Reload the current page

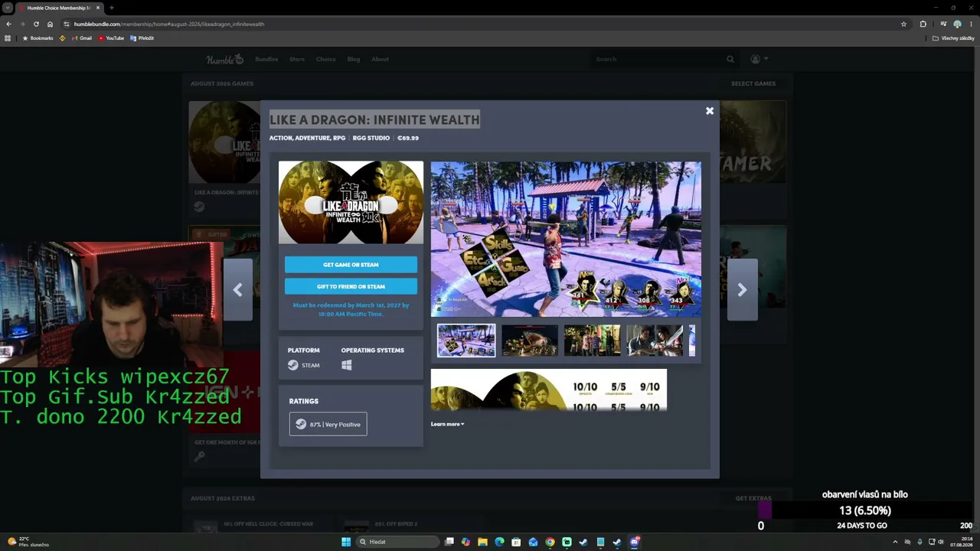click(x=36, y=24)
